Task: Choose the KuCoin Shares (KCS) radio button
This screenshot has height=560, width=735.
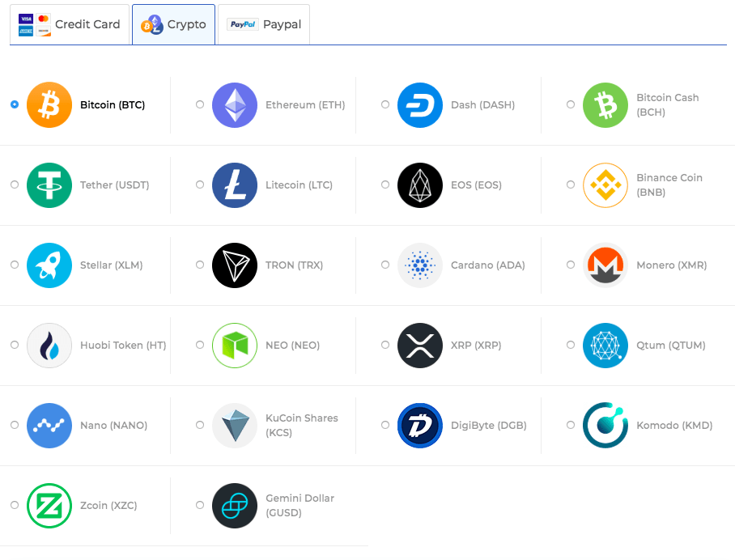Action: (x=200, y=425)
